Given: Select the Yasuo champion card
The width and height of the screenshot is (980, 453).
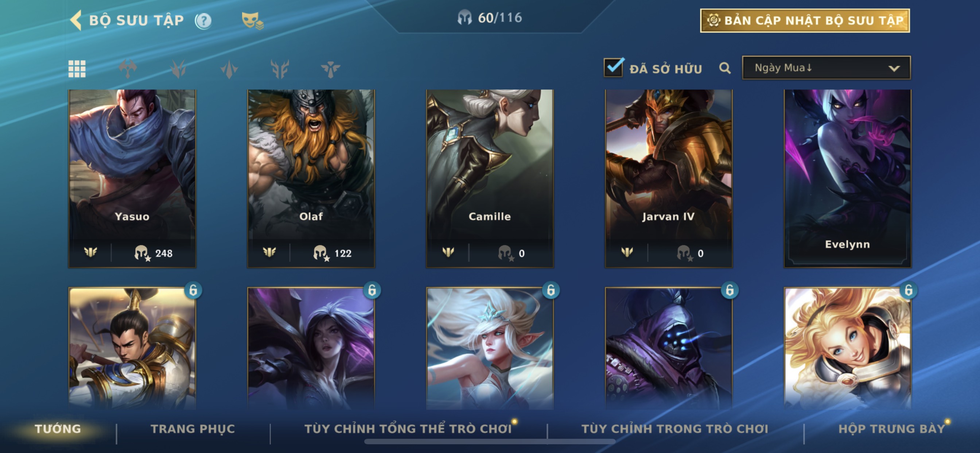Looking at the screenshot, I should 132,178.
